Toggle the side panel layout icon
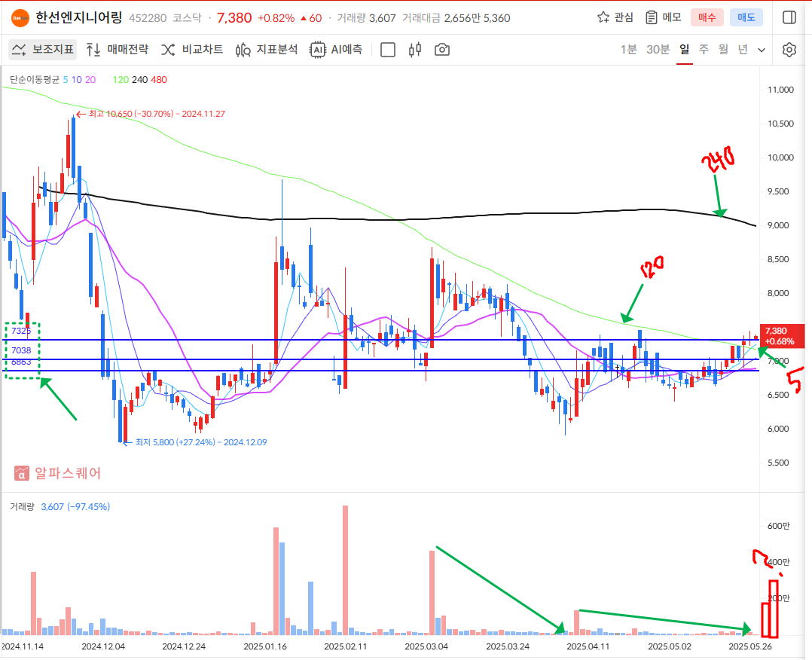 789,17
